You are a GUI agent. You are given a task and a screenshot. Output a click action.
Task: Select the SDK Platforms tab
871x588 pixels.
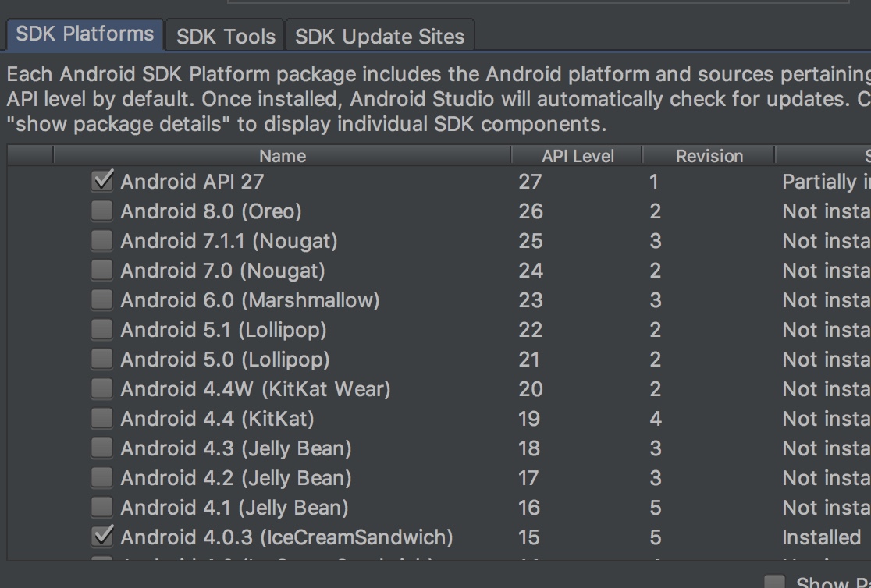click(x=84, y=34)
